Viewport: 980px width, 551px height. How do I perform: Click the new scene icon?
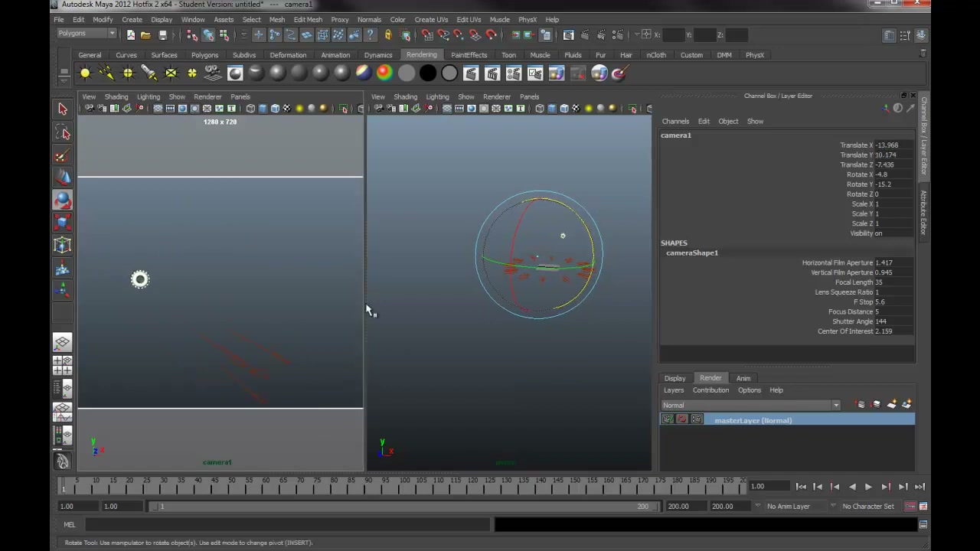(x=131, y=35)
